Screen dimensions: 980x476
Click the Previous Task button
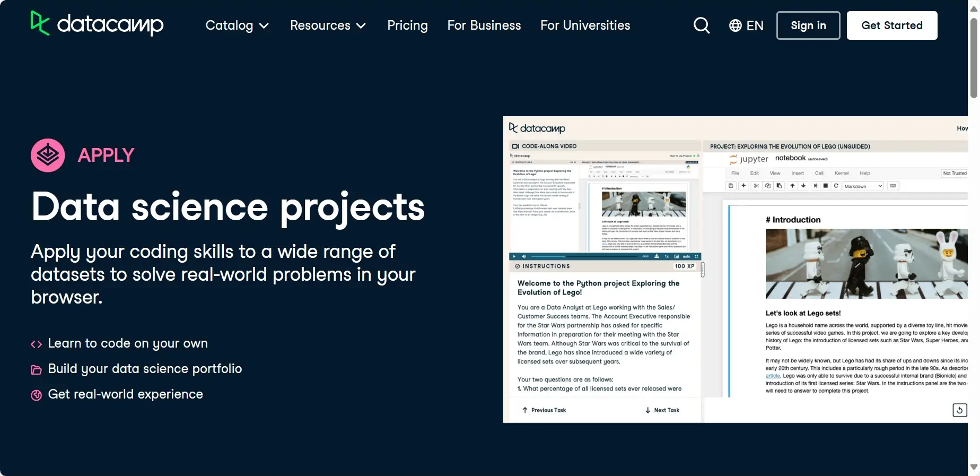pyautogui.click(x=544, y=410)
